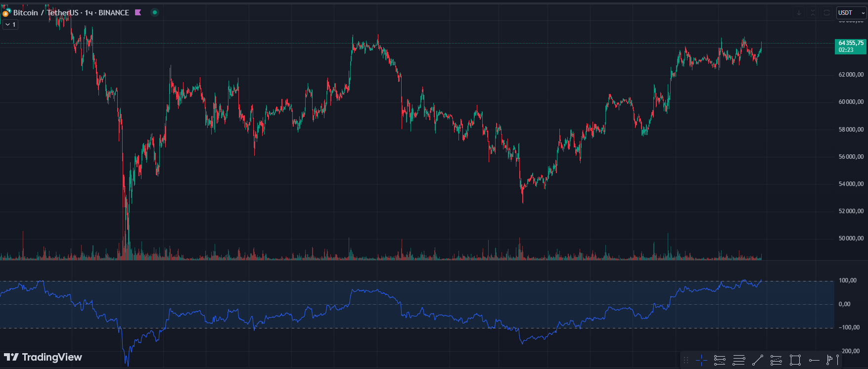The height and width of the screenshot is (369, 868).
Task: Click the collapse pane icon
Action: (x=813, y=13)
